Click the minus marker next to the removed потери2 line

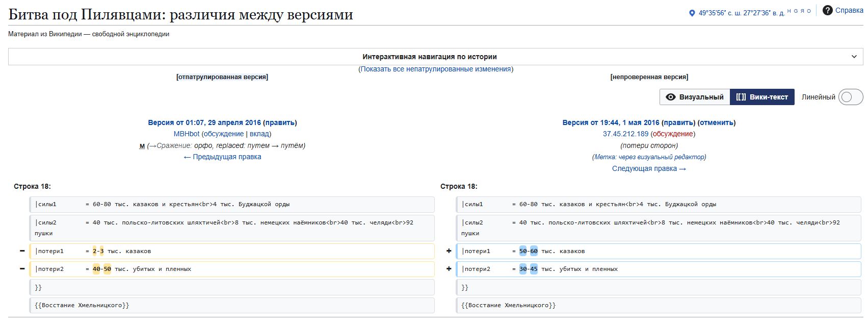click(22, 269)
